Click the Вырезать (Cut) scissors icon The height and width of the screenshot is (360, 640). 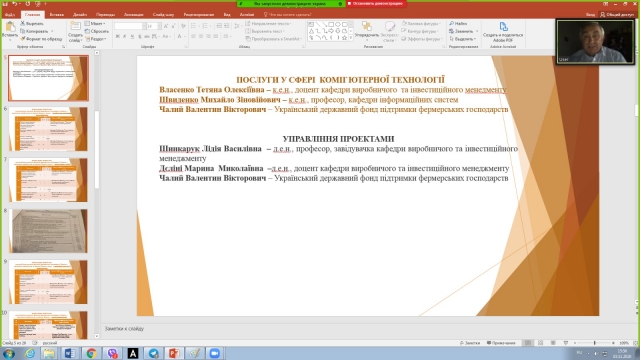coord(23,24)
